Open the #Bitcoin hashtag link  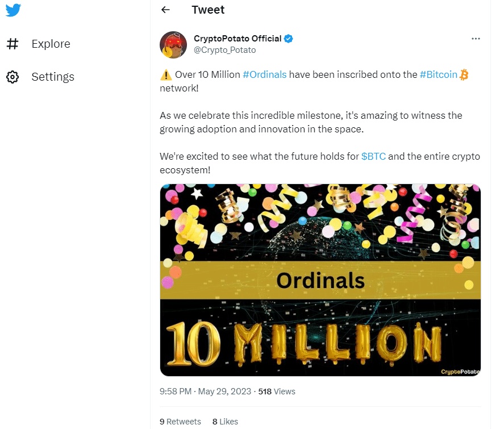(x=439, y=74)
